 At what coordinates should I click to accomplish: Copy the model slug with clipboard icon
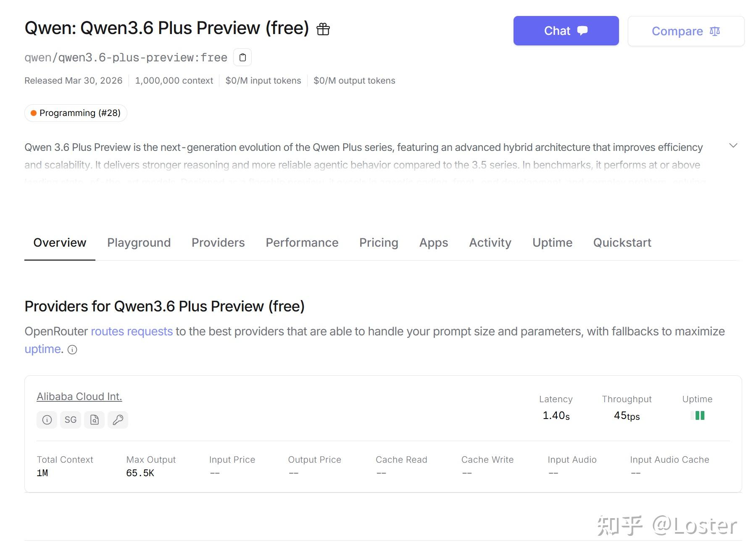[x=242, y=57]
